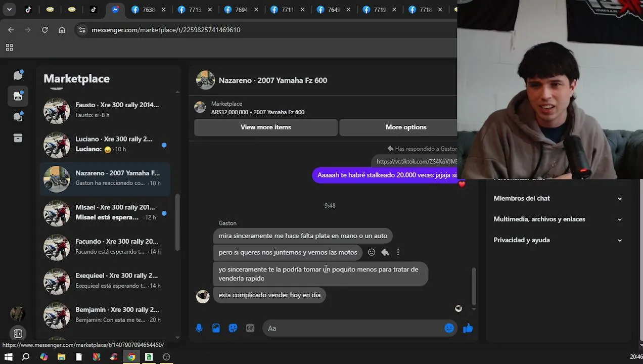The height and width of the screenshot is (364, 643).
Task: Click the More options button
Action: 398,127
